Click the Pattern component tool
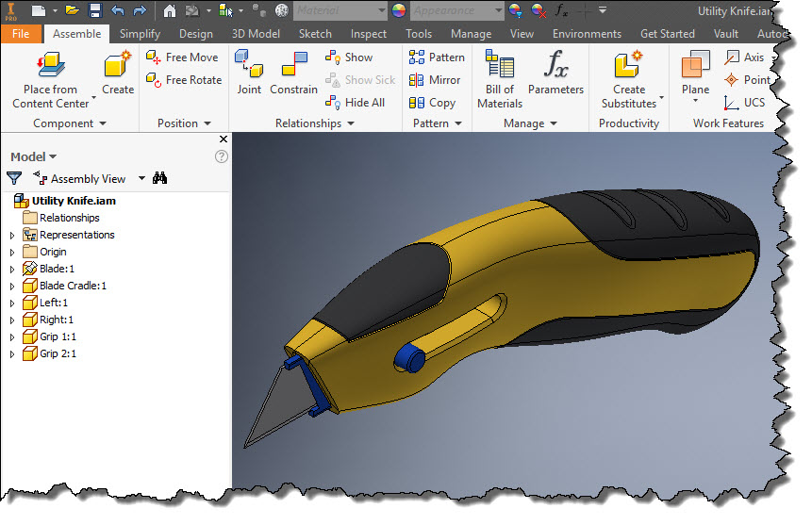Image resolution: width=812 pixels, height=525 pixels. click(x=437, y=57)
